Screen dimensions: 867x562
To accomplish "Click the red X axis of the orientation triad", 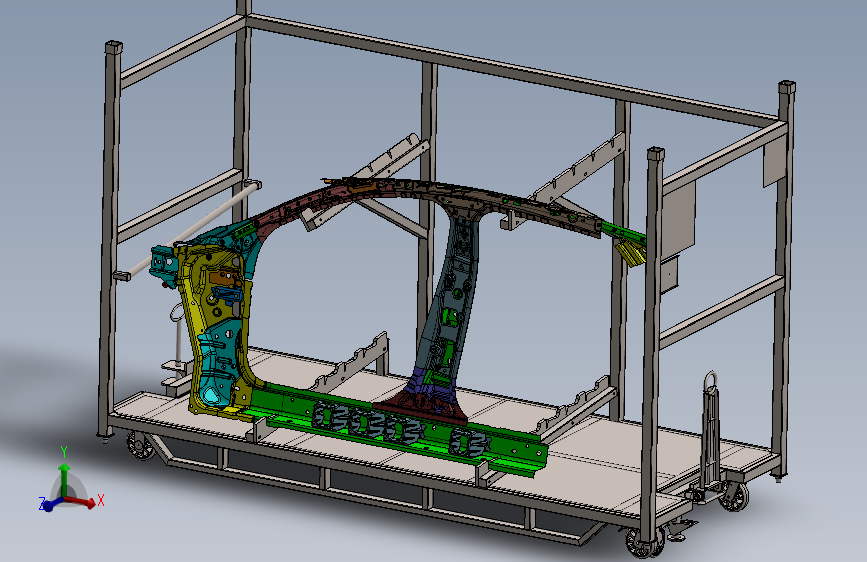I will (x=81, y=502).
